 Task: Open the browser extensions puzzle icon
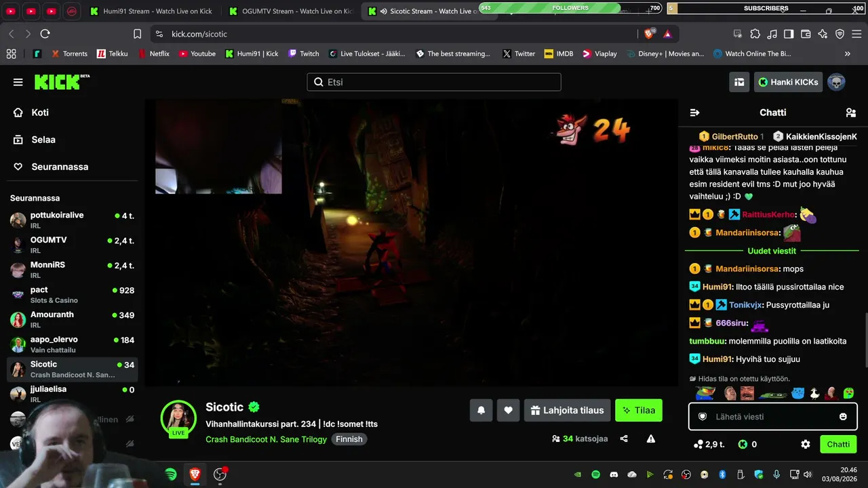755,34
